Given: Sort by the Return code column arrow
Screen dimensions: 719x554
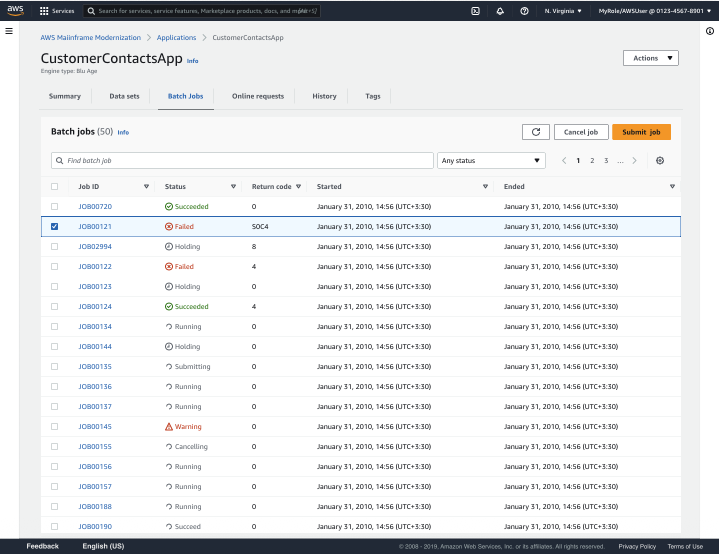Looking at the screenshot, I should (299, 187).
